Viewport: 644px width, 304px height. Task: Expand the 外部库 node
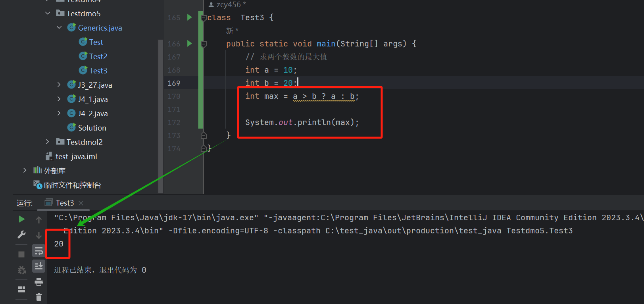pyautogui.click(x=25, y=170)
